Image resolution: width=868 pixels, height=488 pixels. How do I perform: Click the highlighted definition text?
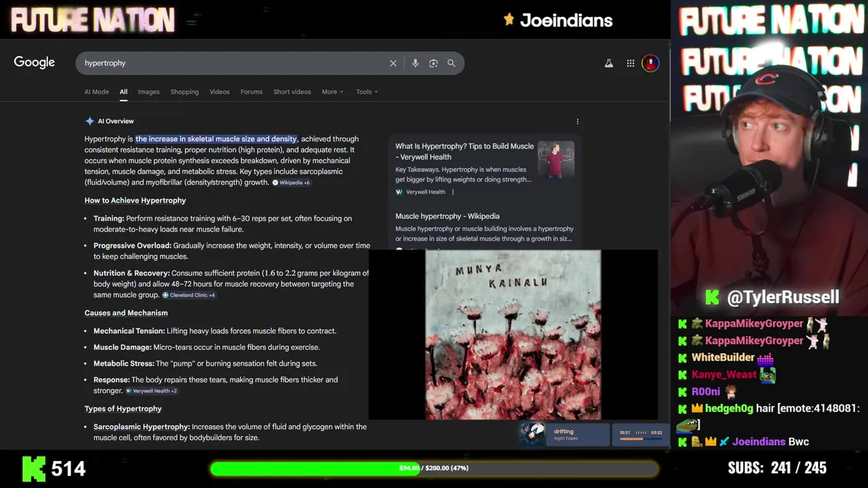point(216,139)
